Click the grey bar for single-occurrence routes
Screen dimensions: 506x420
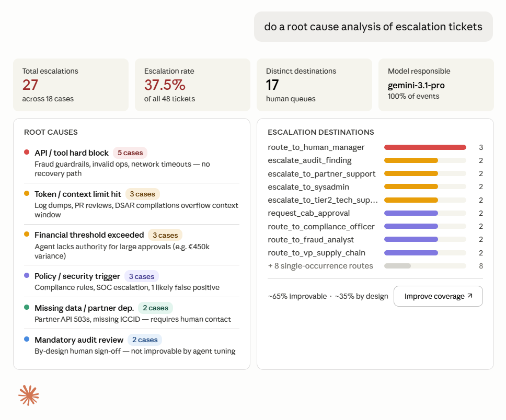(x=397, y=266)
